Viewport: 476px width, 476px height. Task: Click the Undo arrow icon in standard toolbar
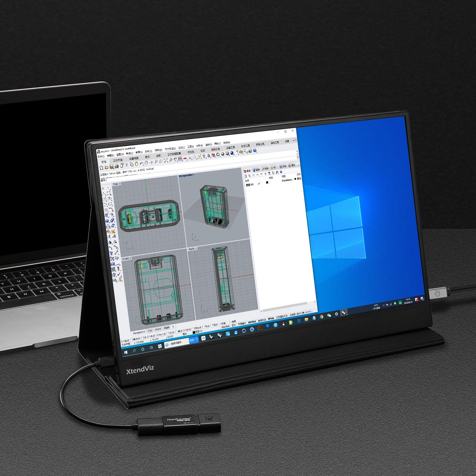142,164
